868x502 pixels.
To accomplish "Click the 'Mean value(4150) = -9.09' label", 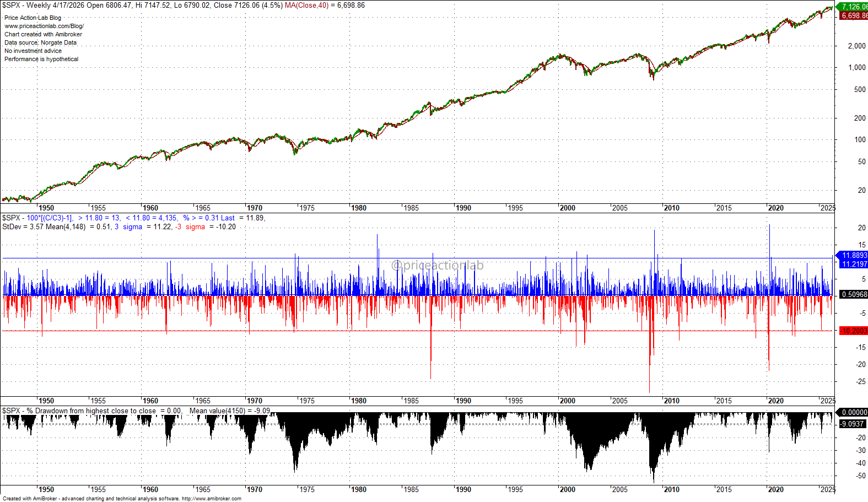I will tap(230, 411).
